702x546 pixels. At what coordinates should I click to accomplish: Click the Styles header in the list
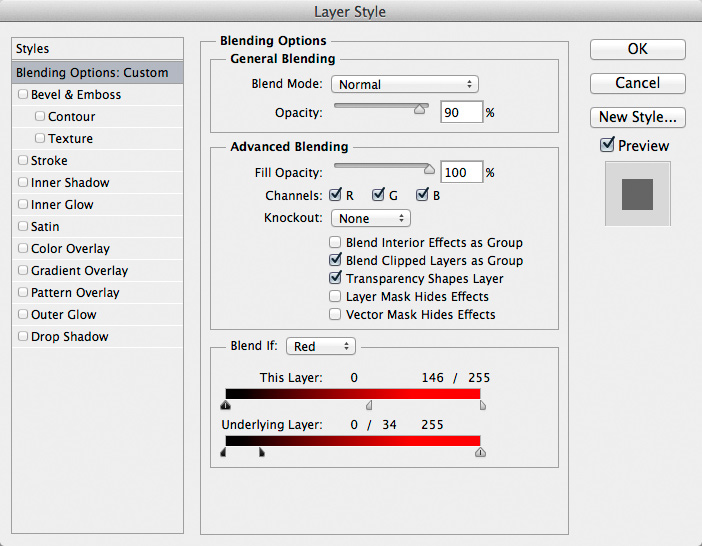pyautogui.click(x=97, y=48)
